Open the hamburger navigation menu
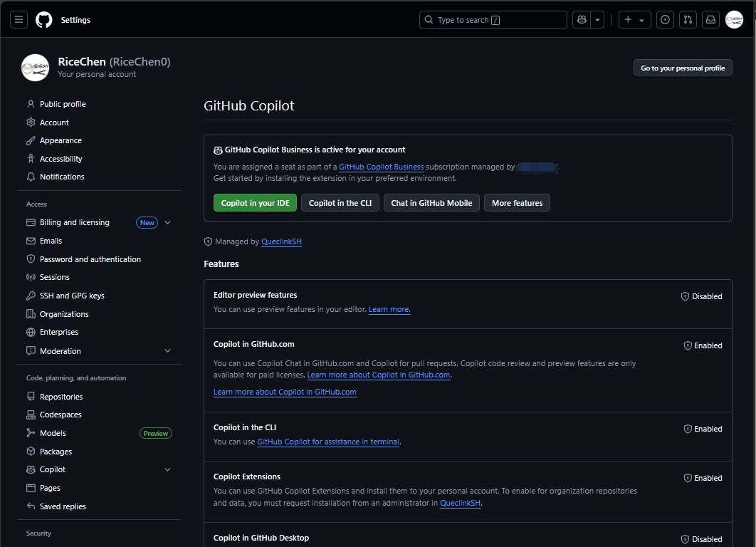 click(x=19, y=20)
